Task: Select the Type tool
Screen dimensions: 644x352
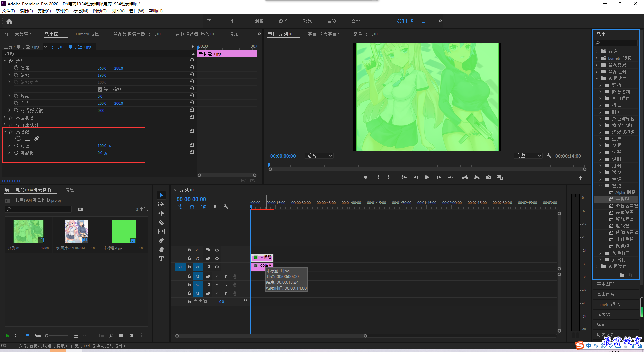Action: click(161, 259)
